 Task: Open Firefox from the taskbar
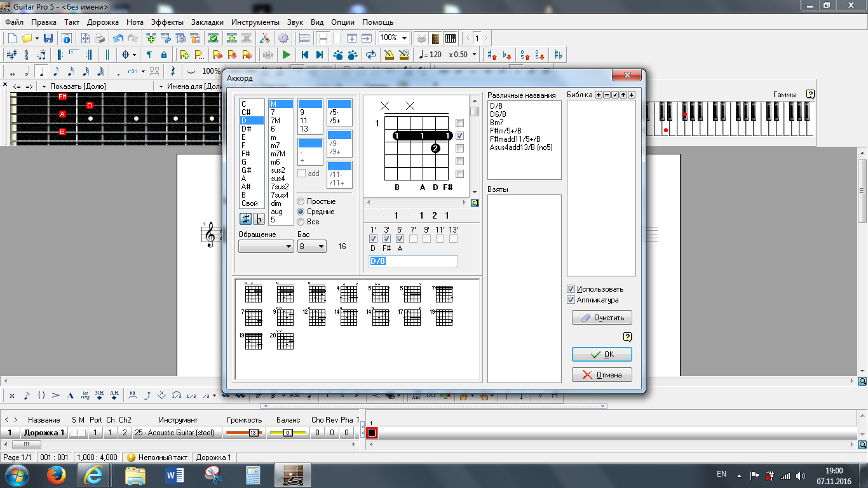(x=56, y=475)
